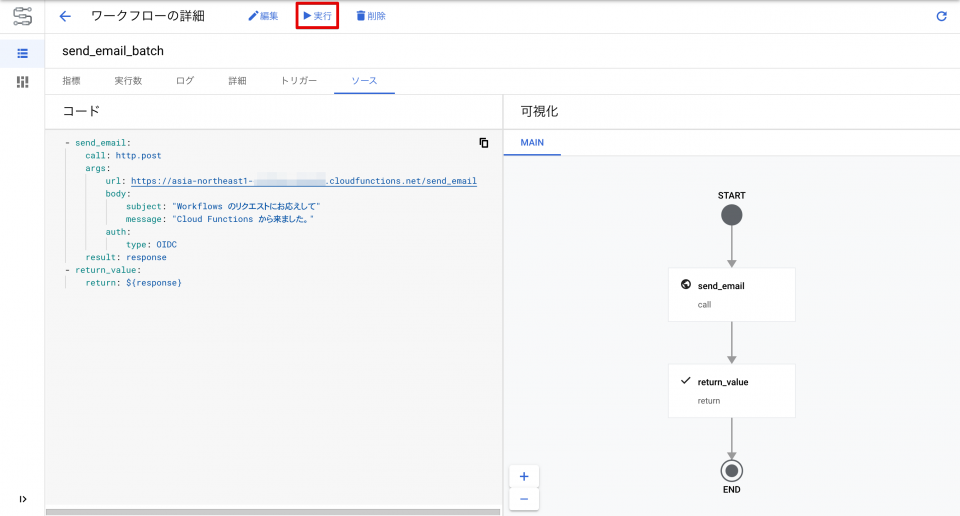The height and width of the screenshot is (516, 960).
Task: Select the MAIN visualization tab
Action: (532, 143)
